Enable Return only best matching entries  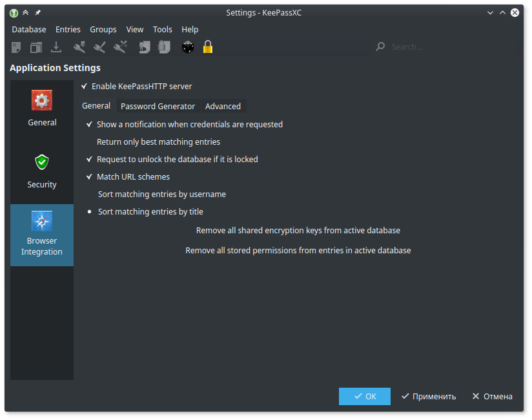90,142
